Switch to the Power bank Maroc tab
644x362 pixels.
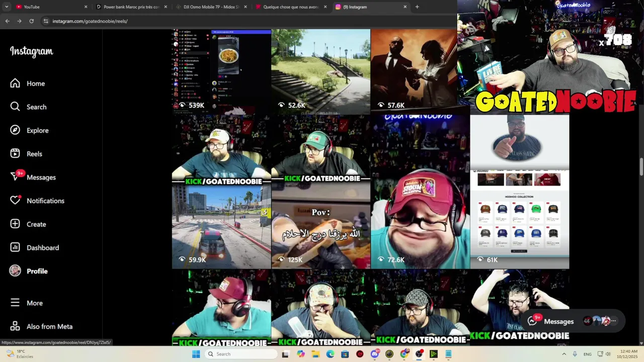(x=131, y=7)
